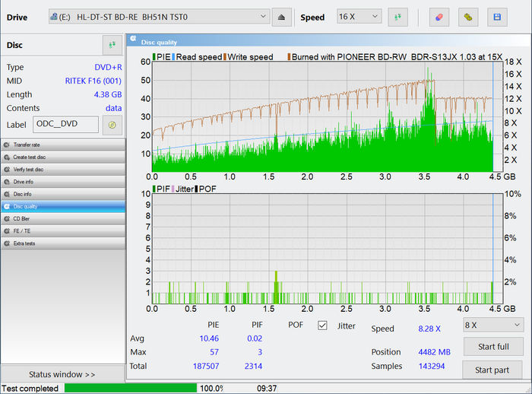Screen dimensions: 532x394
Task: Click the ODC__DVD label input field
Action: click(65, 125)
